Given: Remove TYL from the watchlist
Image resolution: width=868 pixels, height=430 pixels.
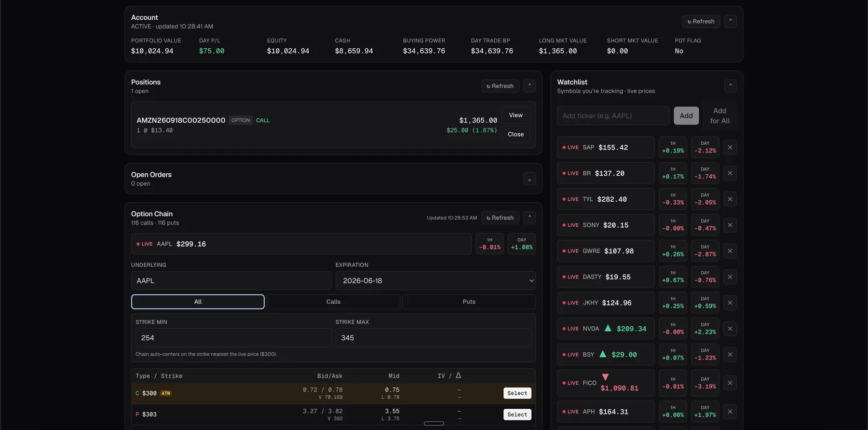Looking at the screenshot, I should [x=730, y=199].
